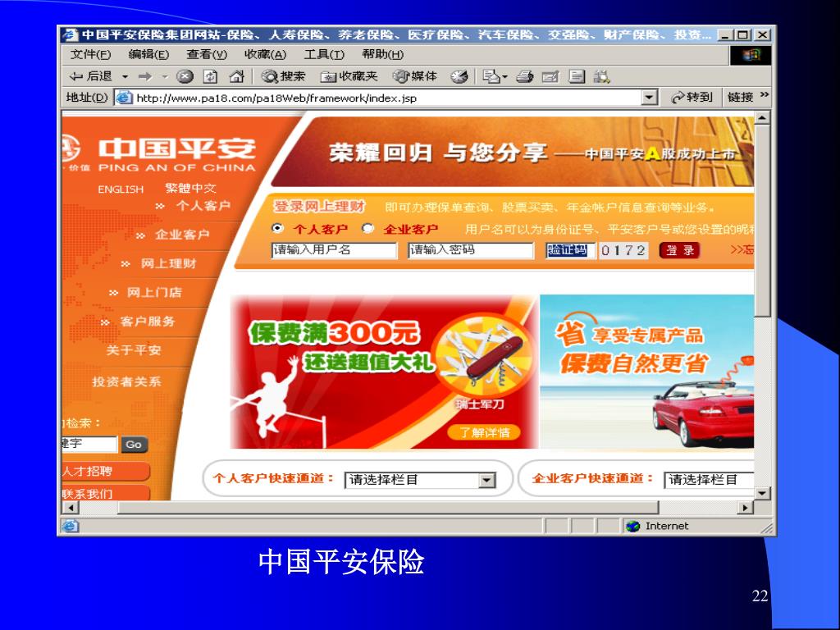This screenshot has height=630, width=840.
Task: Click the 中国平安 logo
Action: [x=160, y=153]
